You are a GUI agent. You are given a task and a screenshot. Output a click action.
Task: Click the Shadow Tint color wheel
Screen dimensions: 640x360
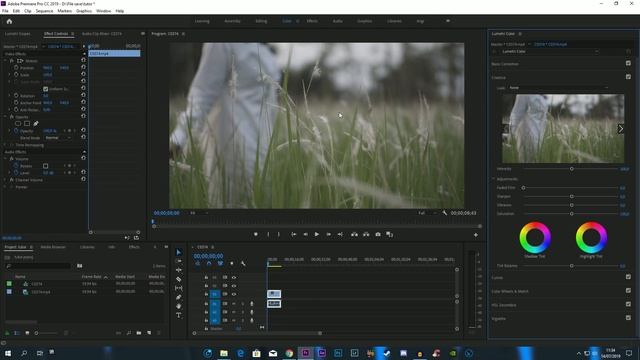535,238
